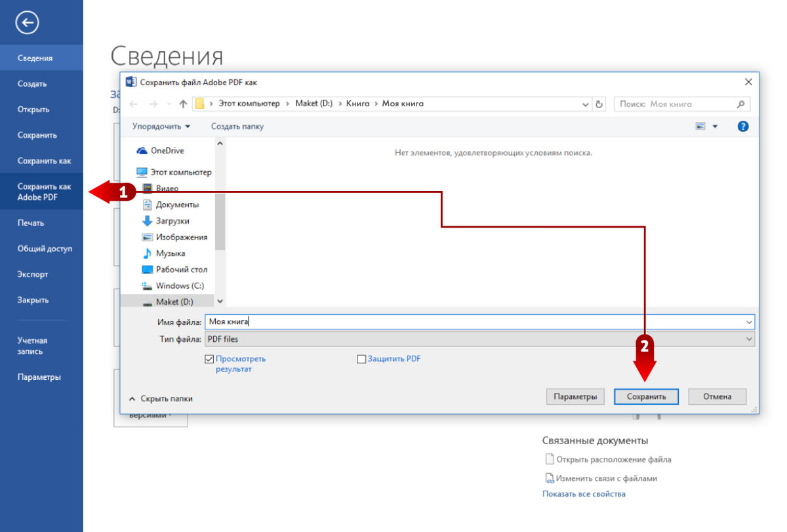
Task: Click the Back arrow in dialog navigation
Action: click(134, 104)
